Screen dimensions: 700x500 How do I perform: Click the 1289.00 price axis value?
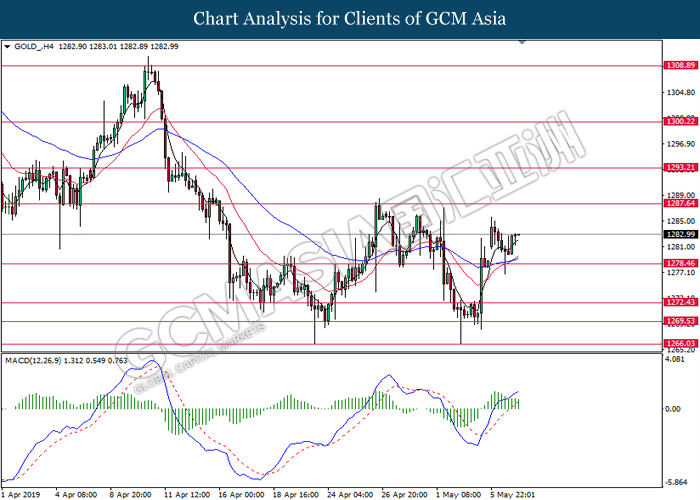click(x=681, y=196)
